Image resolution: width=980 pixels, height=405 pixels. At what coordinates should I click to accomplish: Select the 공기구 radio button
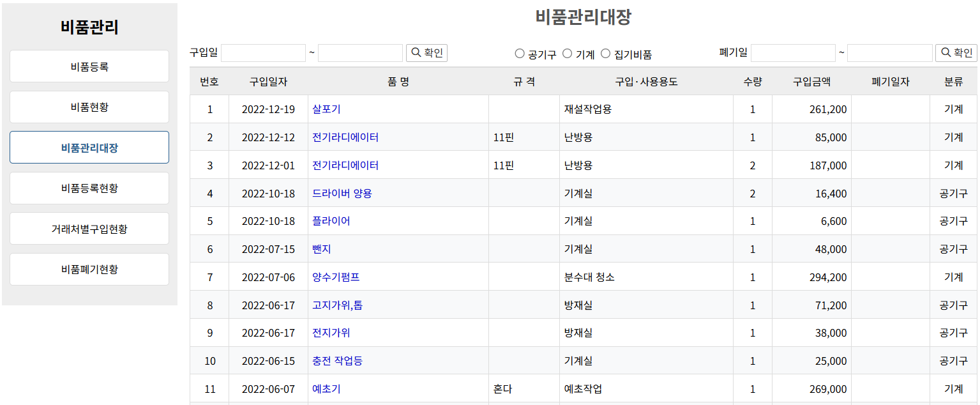point(520,54)
